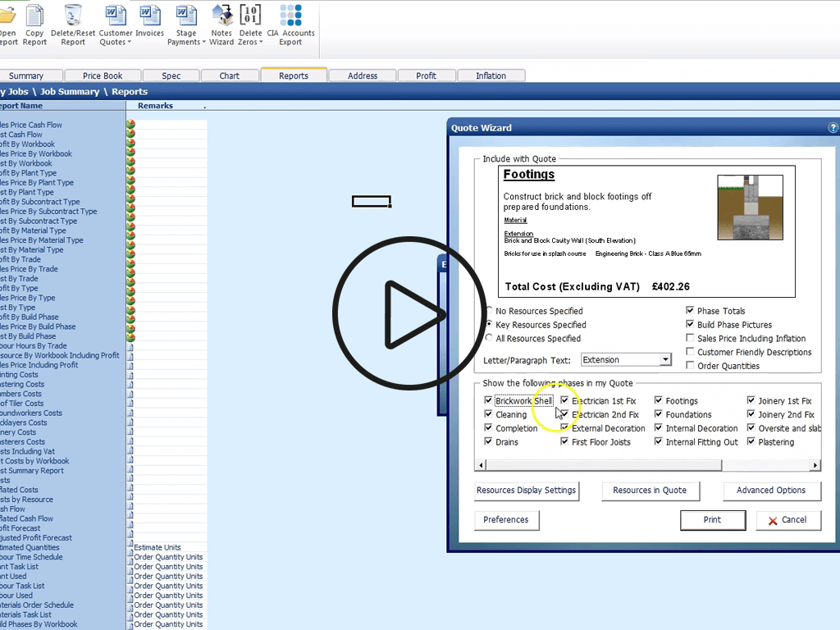Select the Materials Order Schedule report
This screenshot has width=840, height=630.
pos(37,605)
